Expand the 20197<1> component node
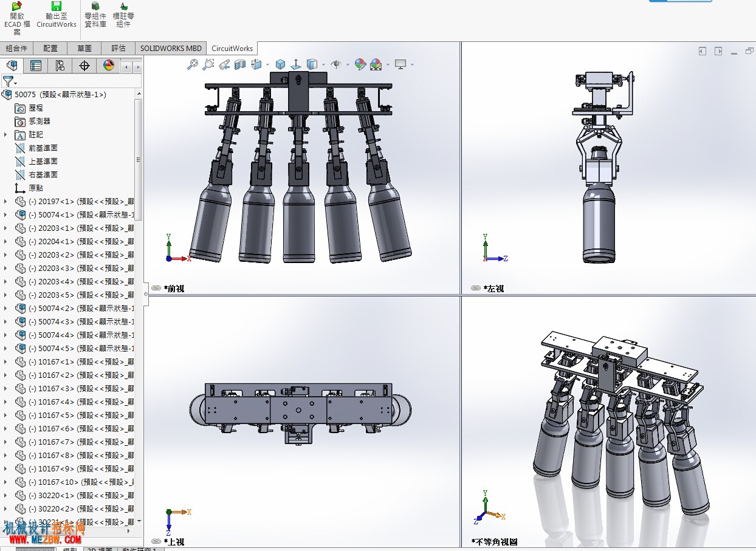Screen dimensions: 756x551 coord(5,202)
